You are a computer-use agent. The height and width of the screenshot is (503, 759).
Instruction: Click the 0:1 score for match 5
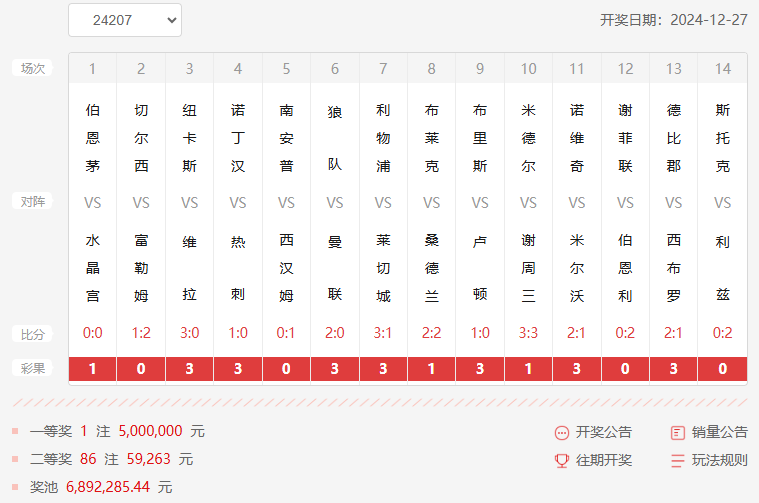click(286, 333)
